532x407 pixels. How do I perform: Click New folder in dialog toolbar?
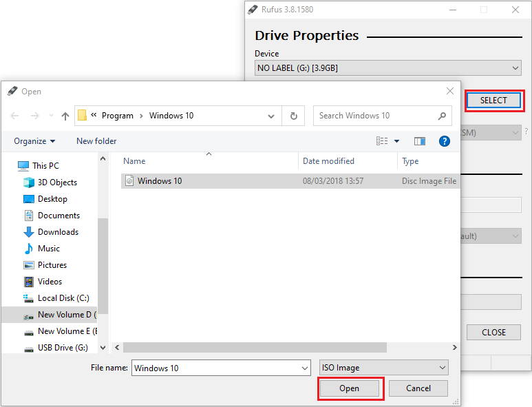96,141
